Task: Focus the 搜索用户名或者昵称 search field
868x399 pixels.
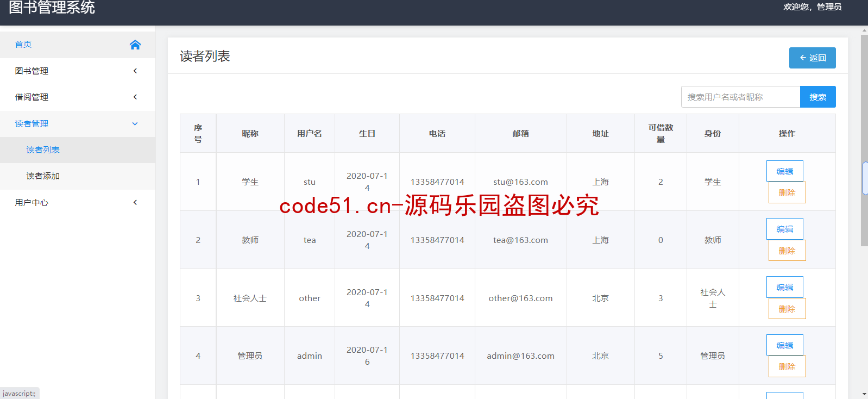Action: point(740,97)
